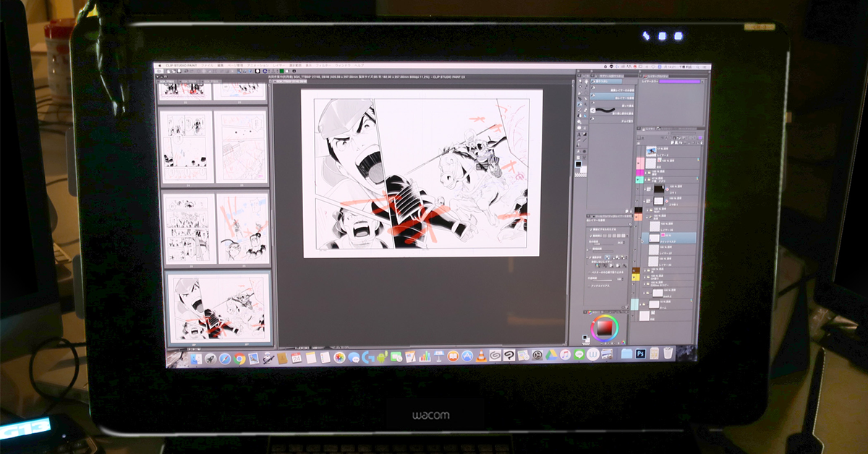Select the Zoom magnifier tool
This screenshot has width=868, height=454.
click(580, 81)
